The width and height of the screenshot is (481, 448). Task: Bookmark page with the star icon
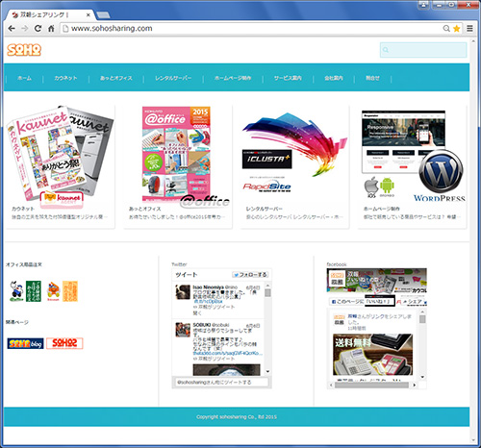457,29
